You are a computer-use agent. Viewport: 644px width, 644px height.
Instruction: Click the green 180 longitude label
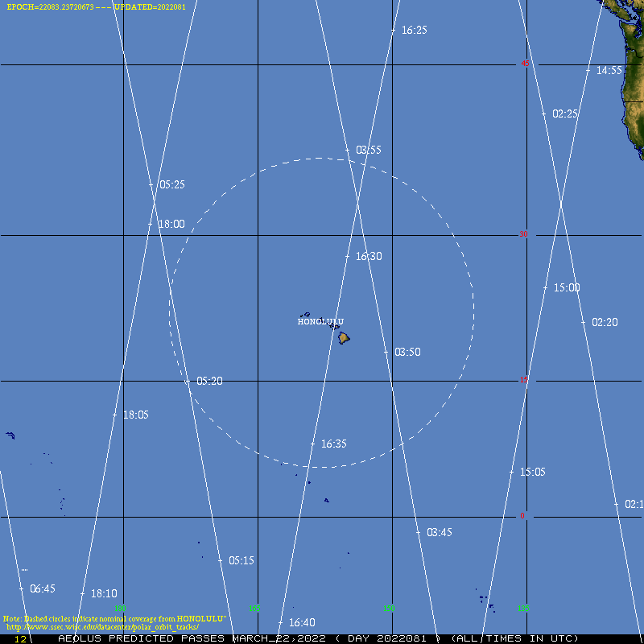point(120,609)
